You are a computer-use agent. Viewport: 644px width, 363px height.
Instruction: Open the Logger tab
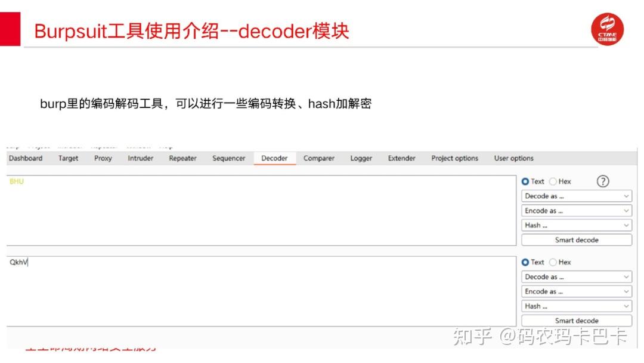click(361, 158)
